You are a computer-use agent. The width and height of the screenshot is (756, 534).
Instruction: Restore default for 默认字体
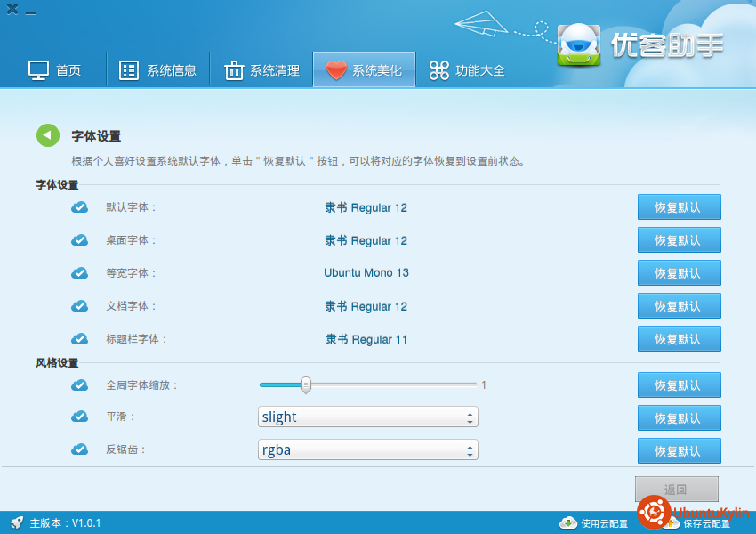[x=679, y=207]
